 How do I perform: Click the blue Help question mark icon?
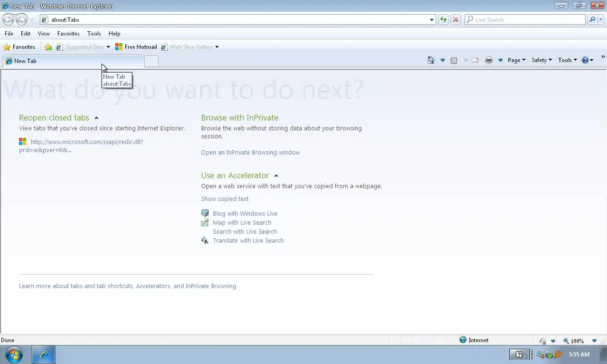(585, 60)
